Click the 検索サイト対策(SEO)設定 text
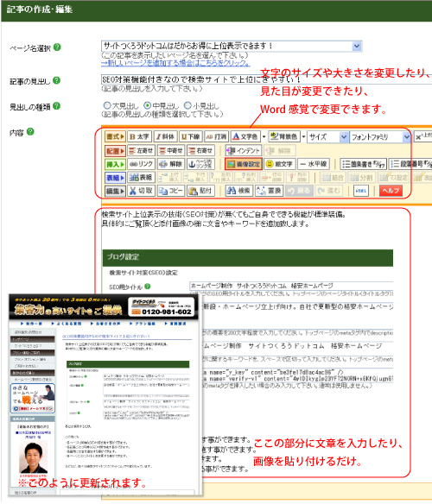Viewport: 432px width, 504px height. tap(143, 273)
